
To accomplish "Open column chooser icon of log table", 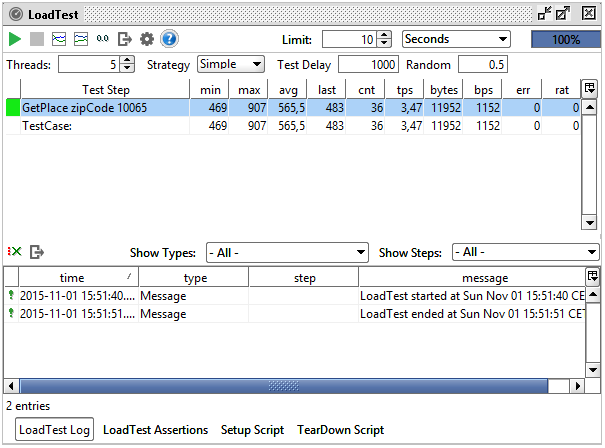I will click(592, 276).
